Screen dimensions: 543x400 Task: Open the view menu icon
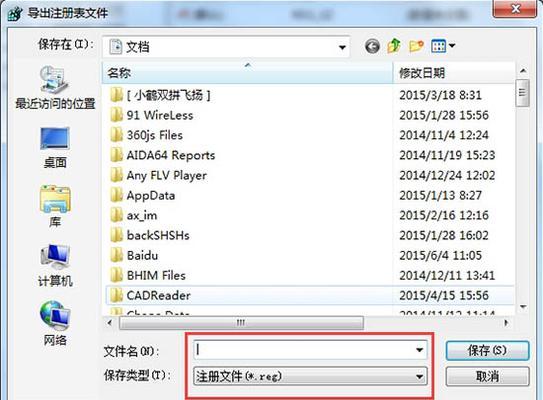pyautogui.click(x=443, y=46)
